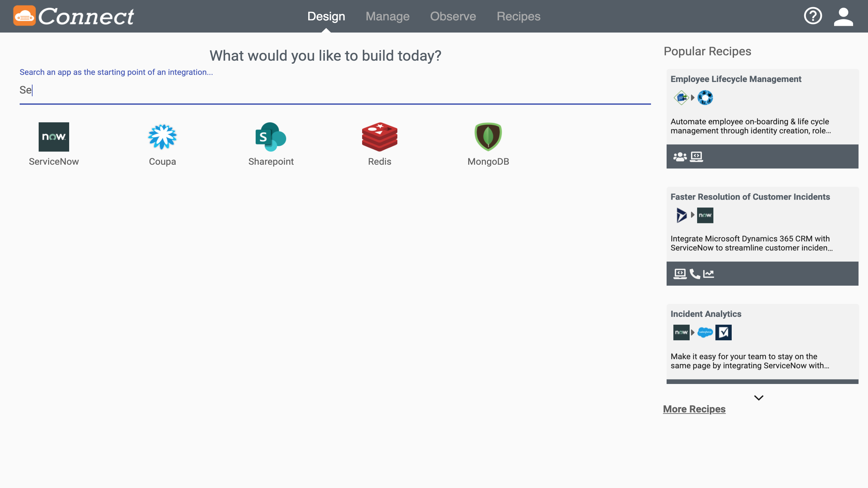
Task: Click Dynamics 365 icon in Customer Incidents recipe
Action: point(681,215)
